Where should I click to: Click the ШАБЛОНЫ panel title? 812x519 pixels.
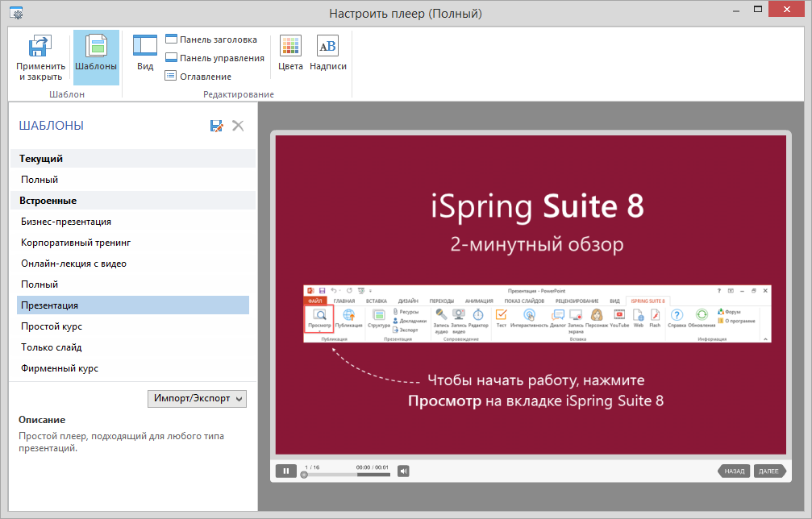52,126
